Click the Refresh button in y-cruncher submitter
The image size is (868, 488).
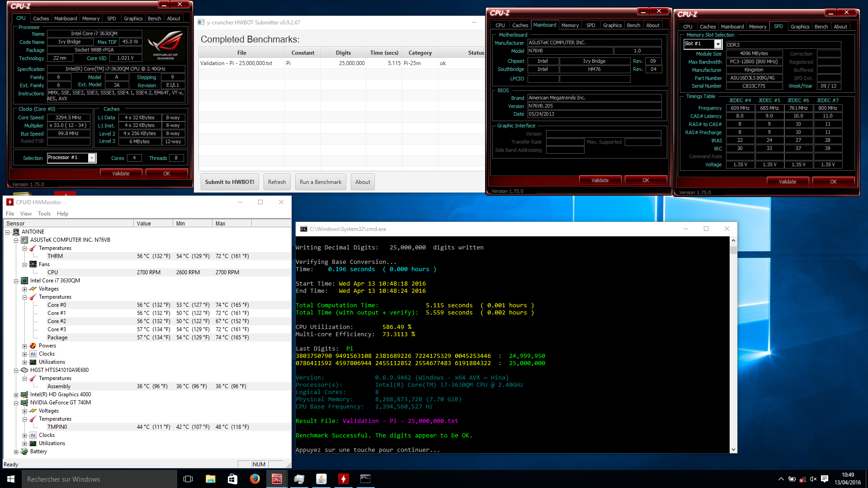click(277, 182)
